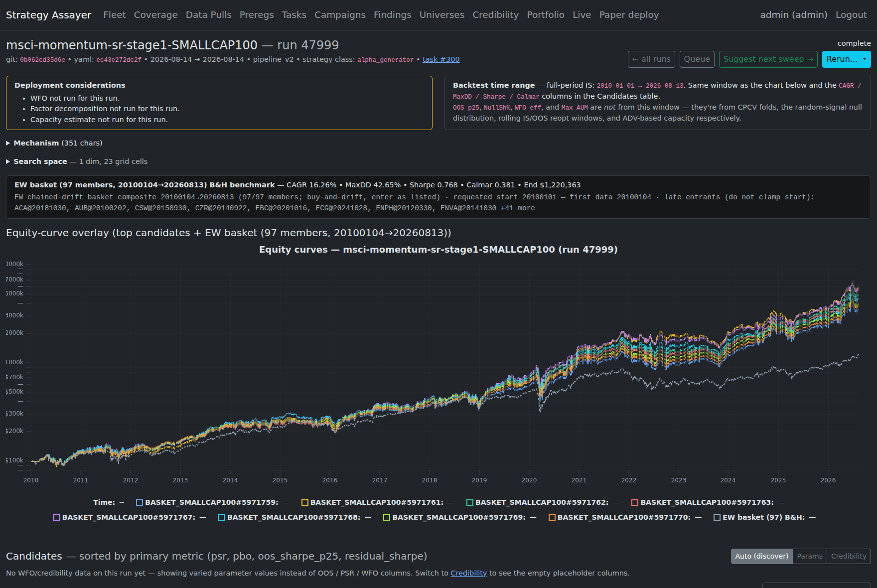877x588 pixels.
Task: Toggle BASKET_SMALLCAP100#5971762 green legend swatch
Action: pos(470,503)
